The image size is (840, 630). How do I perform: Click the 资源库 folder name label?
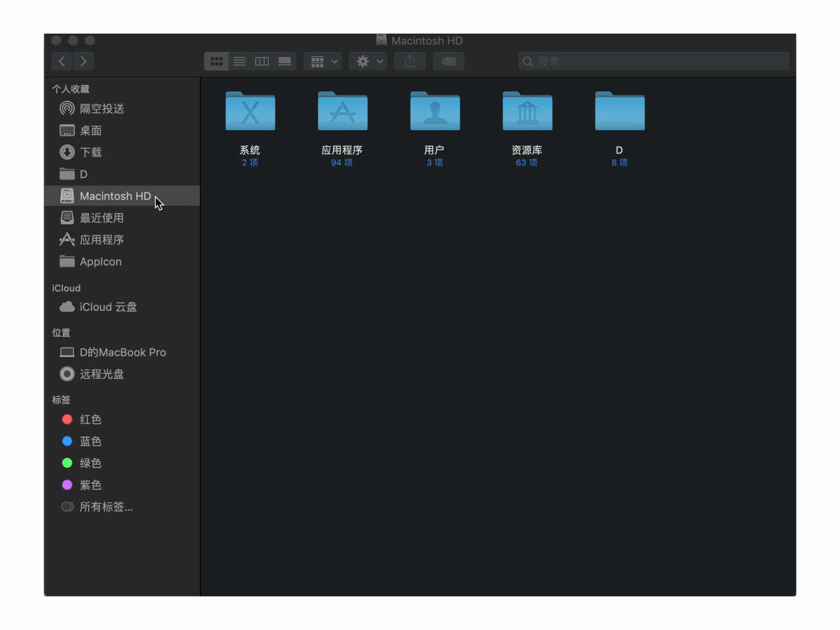[x=527, y=150]
